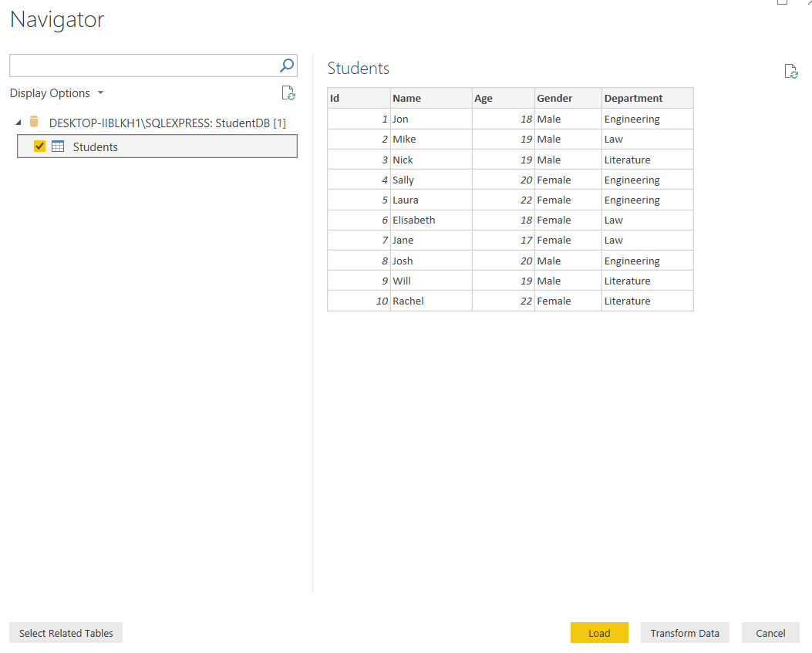Click the Literature cell in Nick's row
Screen dimensions: 812x653
pos(648,160)
